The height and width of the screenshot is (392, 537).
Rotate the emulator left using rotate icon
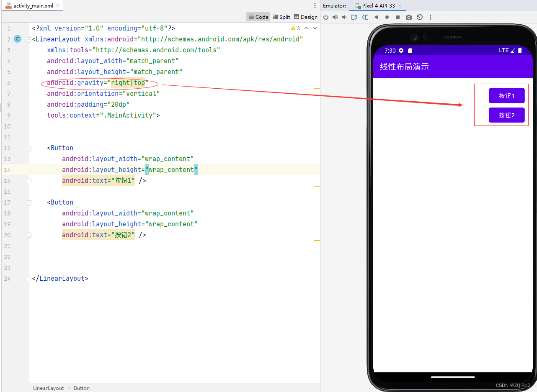point(355,17)
